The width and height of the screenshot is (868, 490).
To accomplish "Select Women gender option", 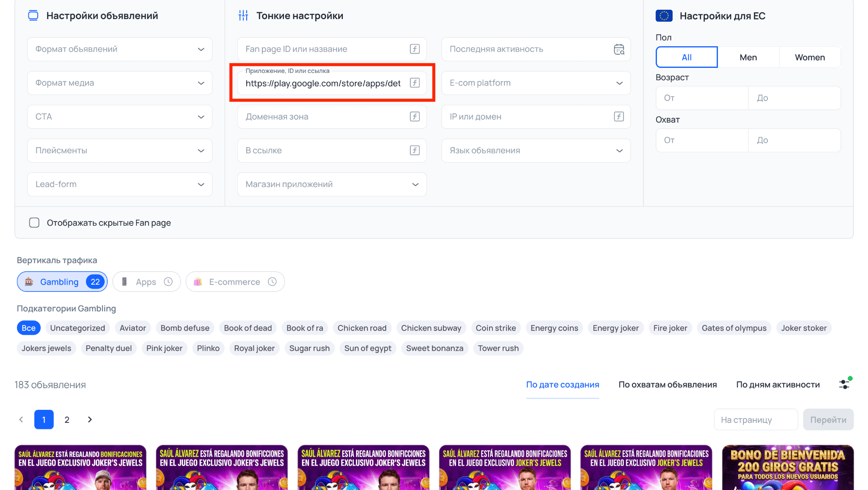I will pyautogui.click(x=810, y=57).
